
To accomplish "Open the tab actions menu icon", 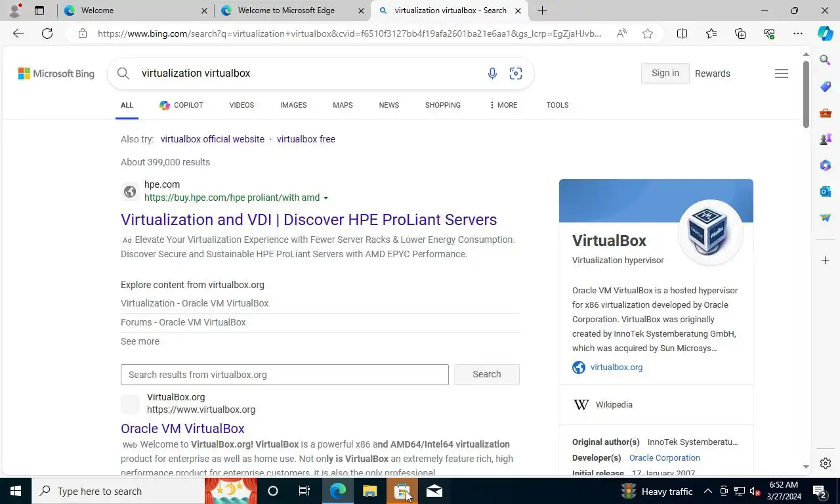I will pos(39,10).
